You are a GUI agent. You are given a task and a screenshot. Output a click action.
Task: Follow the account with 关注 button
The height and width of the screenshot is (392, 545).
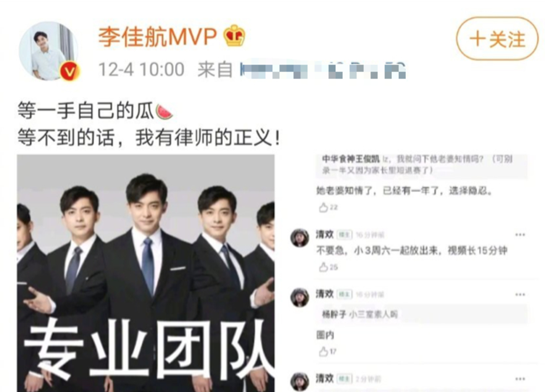coord(497,38)
